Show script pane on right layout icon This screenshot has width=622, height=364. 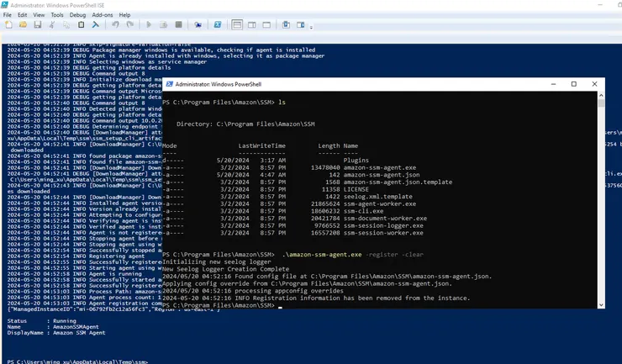point(252,25)
